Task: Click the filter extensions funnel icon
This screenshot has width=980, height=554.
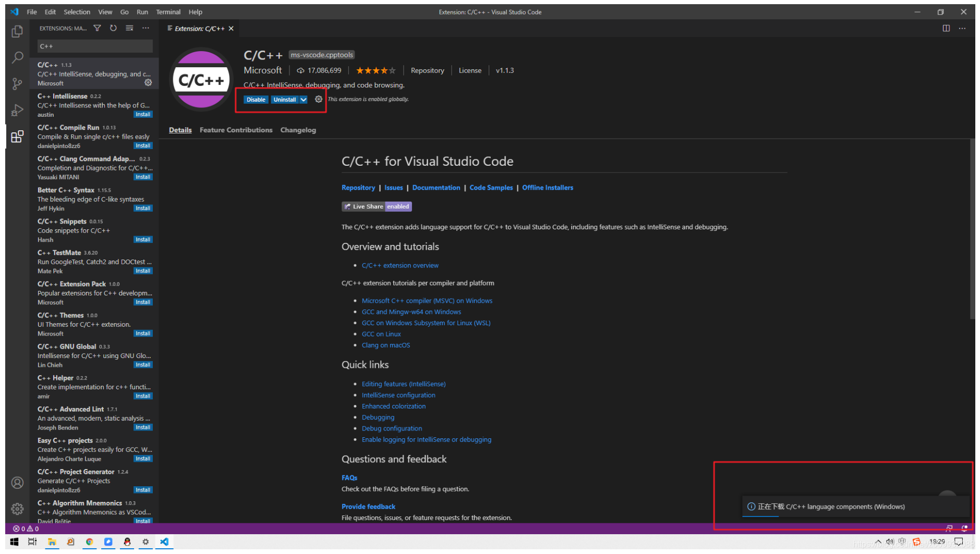Action: (97, 28)
